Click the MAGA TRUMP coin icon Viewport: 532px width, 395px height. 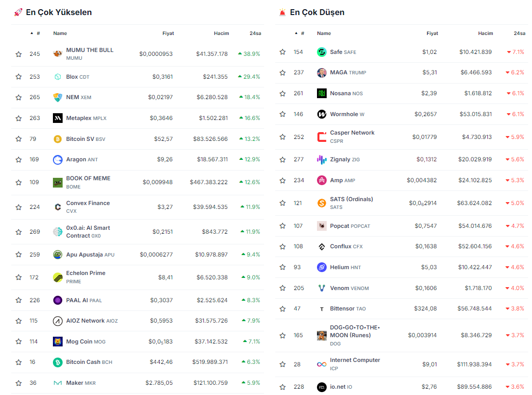pos(321,72)
